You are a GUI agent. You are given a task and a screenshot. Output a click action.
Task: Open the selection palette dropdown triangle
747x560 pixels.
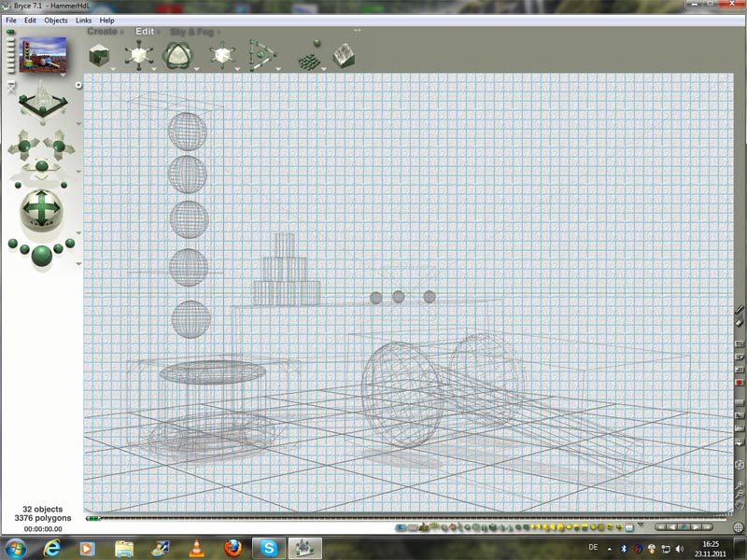point(641,525)
